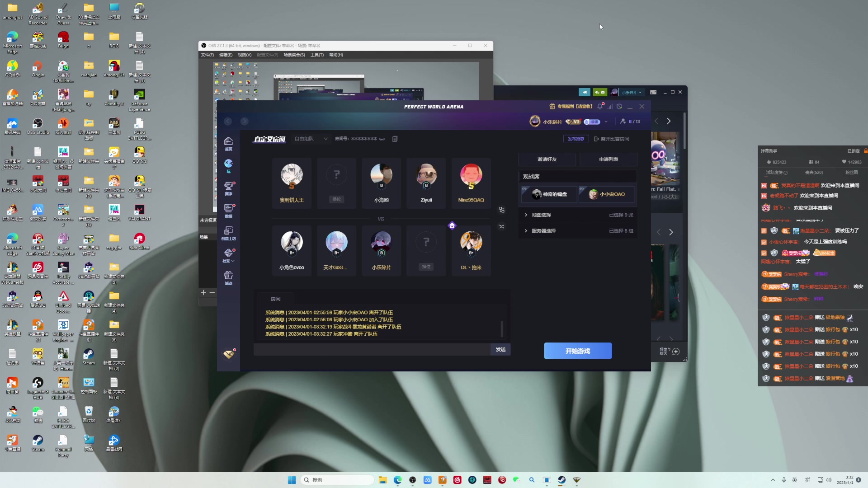Copy the room number with the clipboard icon
868x488 pixels.
(x=395, y=139)
